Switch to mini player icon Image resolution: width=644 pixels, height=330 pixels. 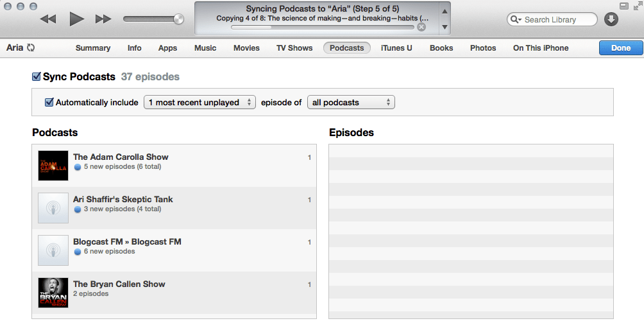pos(624,6)
